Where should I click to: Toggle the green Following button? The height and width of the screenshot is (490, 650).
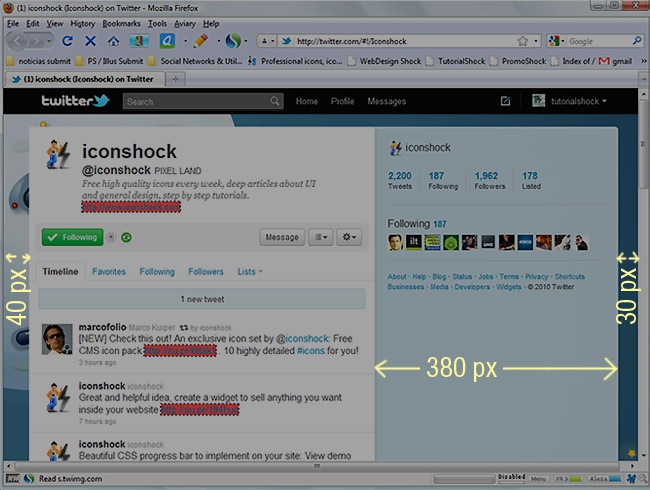tap(73, 237)
